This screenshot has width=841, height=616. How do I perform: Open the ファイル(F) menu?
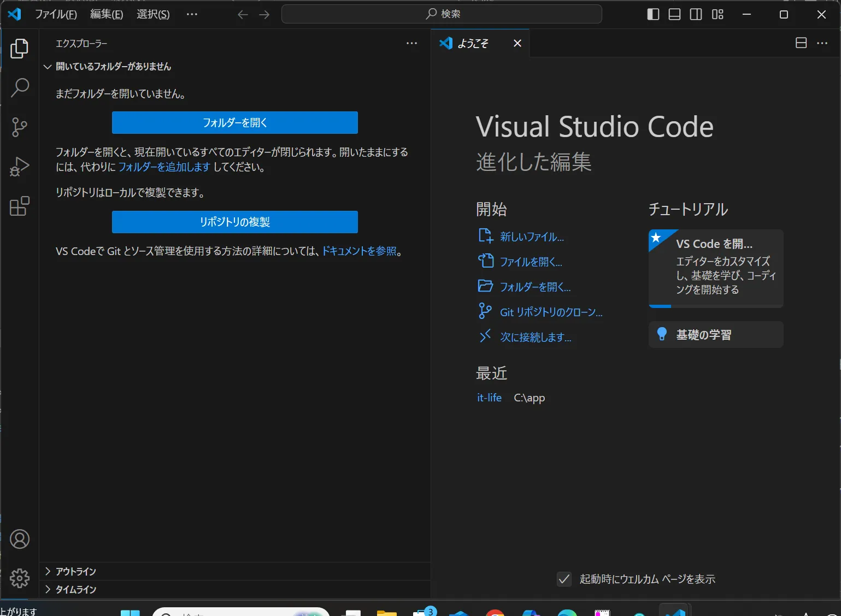pos(56,14)
